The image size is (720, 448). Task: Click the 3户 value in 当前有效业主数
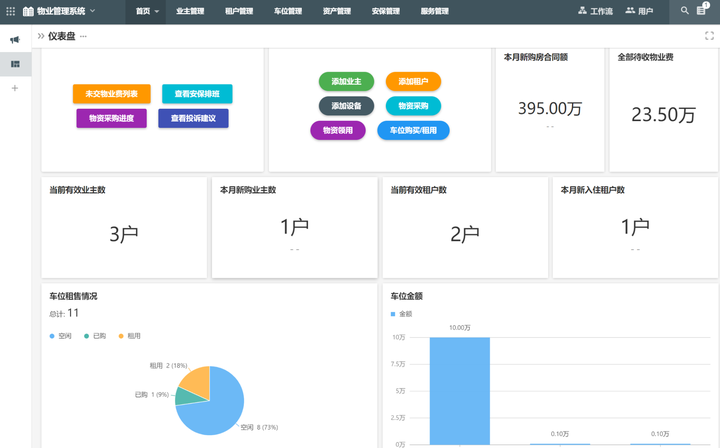click(124, 234)
